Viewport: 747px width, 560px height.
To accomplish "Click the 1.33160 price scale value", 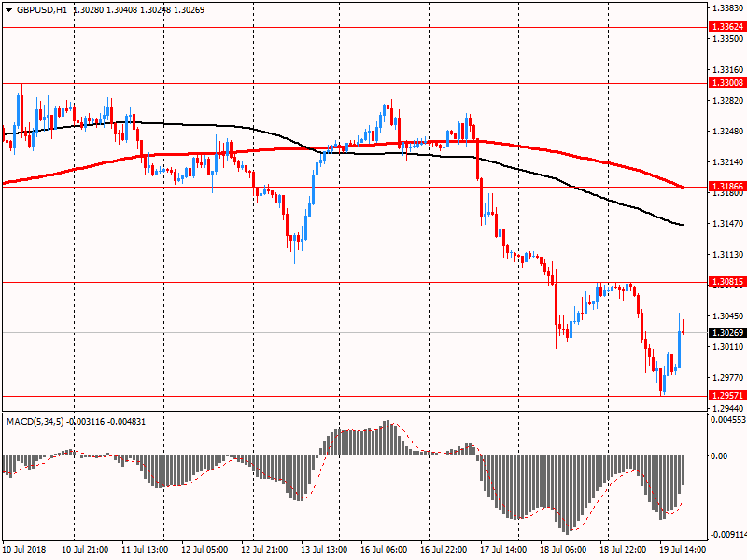I will [x=728, y=69].
